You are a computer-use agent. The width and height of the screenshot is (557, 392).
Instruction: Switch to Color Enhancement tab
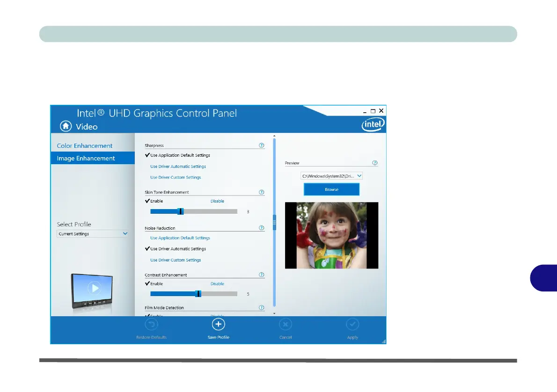pyautogui.click(x=85, y=145)
